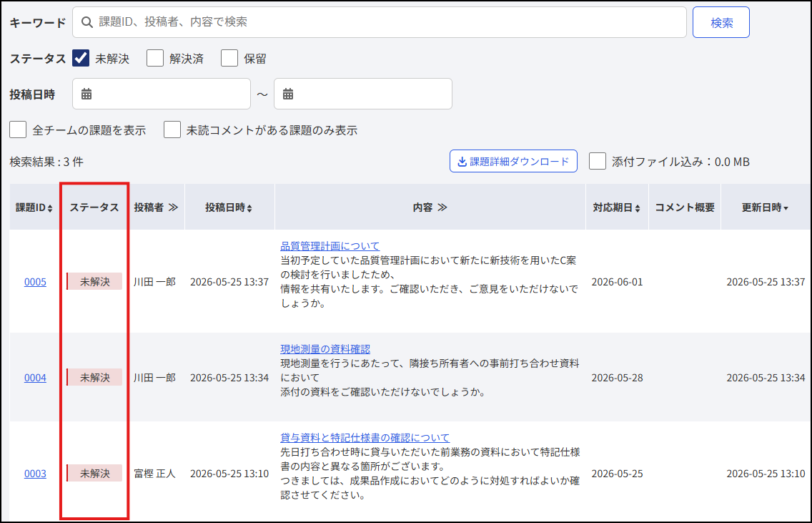The image size is (812, 523).
Task: Click due date 2026-06-01
Action: tap(618, 282)
